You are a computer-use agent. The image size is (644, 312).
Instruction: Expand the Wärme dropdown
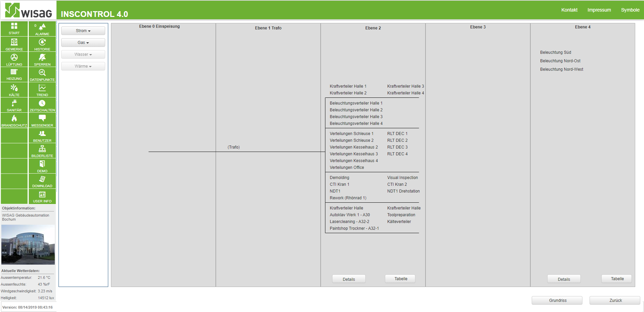click(x=83, y=66)
